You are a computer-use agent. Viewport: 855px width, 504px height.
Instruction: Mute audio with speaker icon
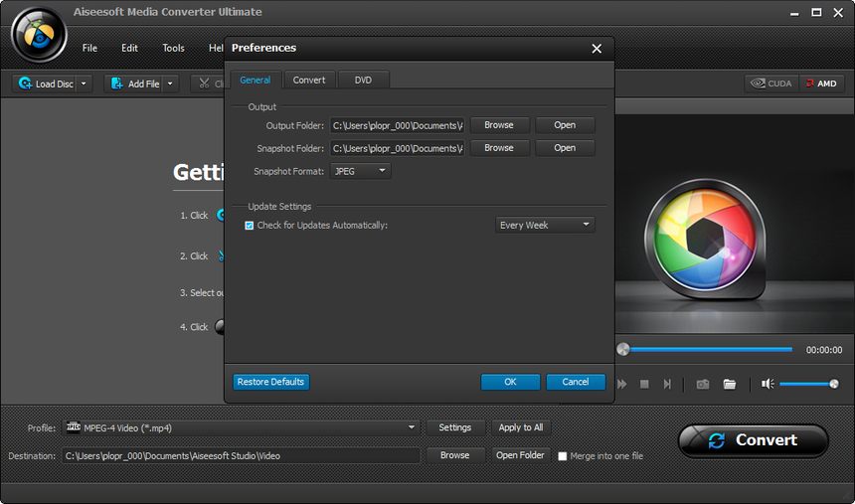click(768, 384)
